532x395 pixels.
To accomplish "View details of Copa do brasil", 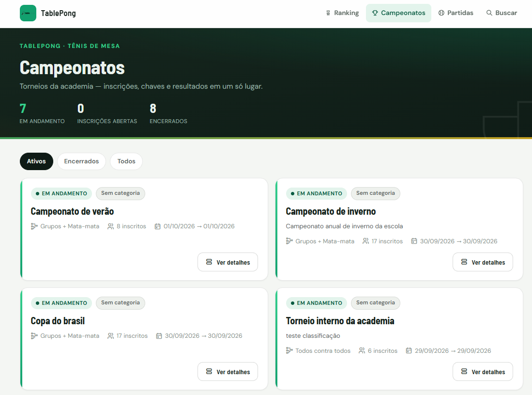I will [228, 372].
